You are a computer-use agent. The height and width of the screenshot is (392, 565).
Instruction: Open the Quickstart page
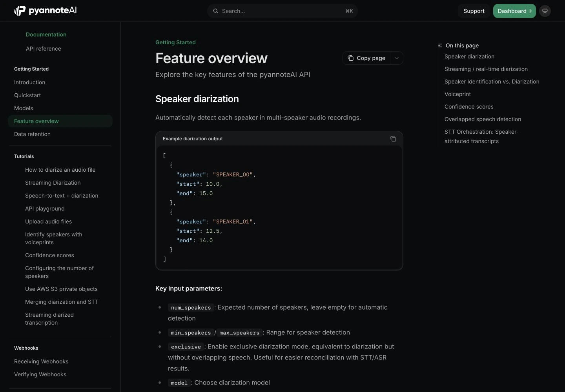click(27, 95)
